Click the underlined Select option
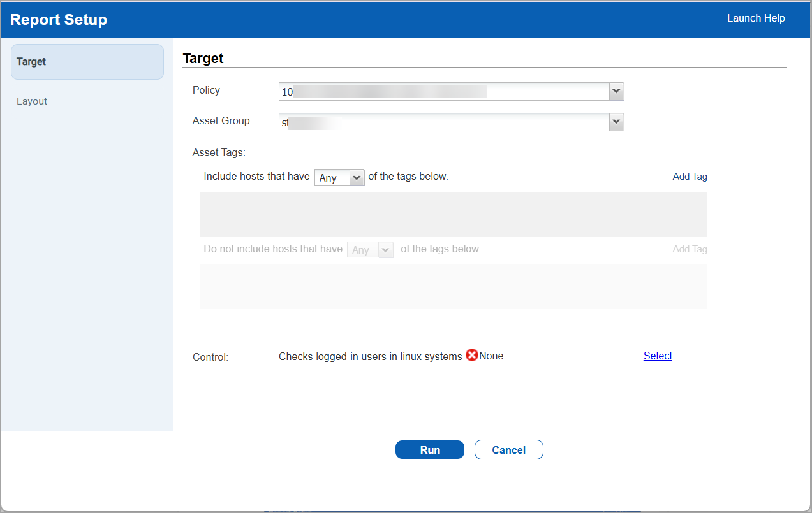This screenshot has width=812, height=513. point(658,356)
